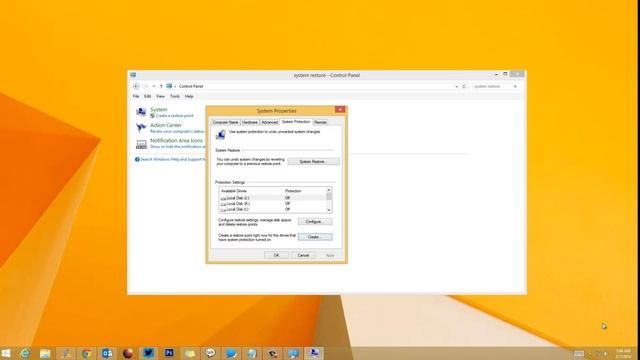Launch Photoshop from the taskbar
The height and width of the screenshot is (360, 640).
coord(169,353)
